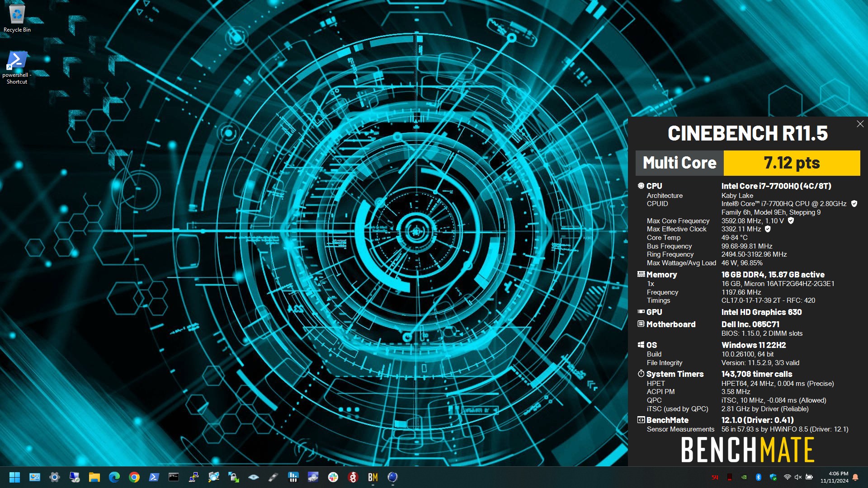This screenshot has height=488, width=868.
Task: Open Settings gear in the taskbar
Action: pos(55,477)
